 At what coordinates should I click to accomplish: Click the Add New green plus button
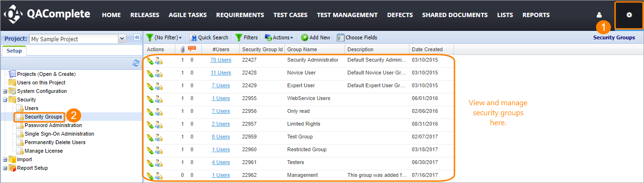click(316, 37)
